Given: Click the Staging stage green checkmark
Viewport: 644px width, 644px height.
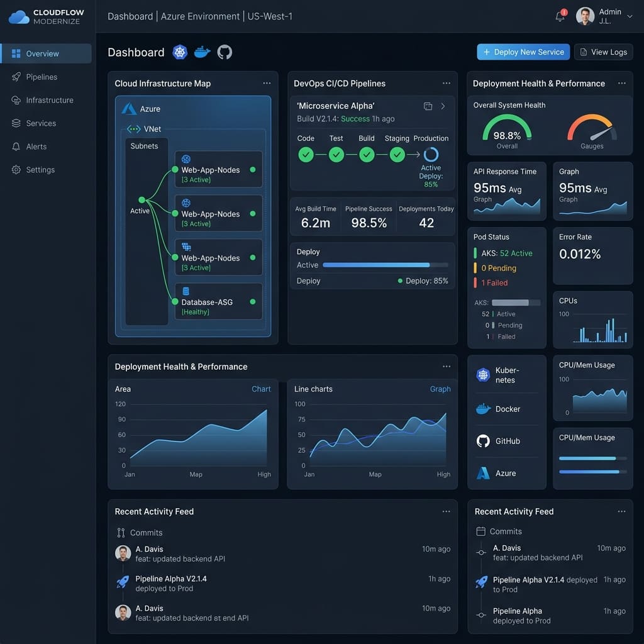Looking at the screenshot, I should (397, 155).
